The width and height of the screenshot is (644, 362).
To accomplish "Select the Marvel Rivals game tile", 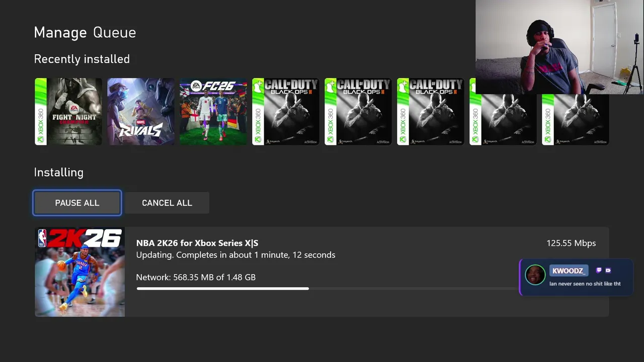I will [x=141, y=112].
